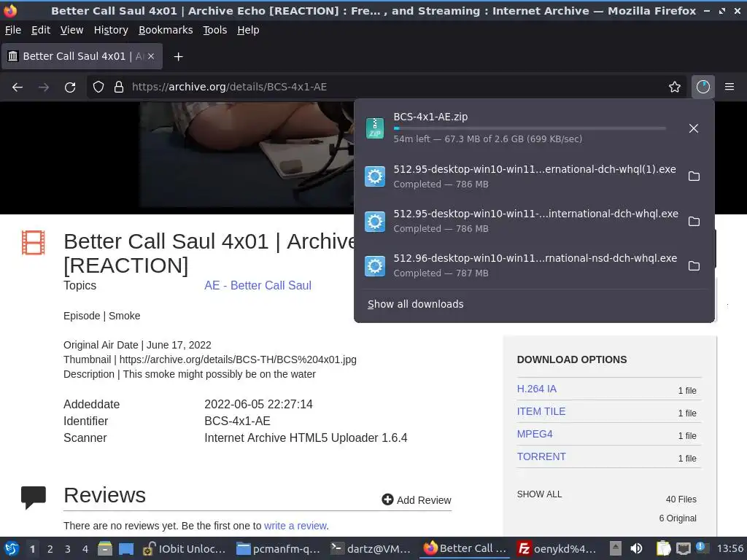Open the tracking protection shield icon
The height and width of the screenshot is (560, 747).
tap(98, 87)
